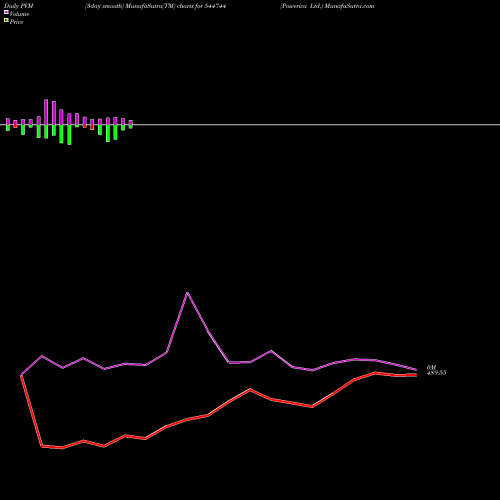Click the 'Daily PVM' chart title

[x=19, y=6]
